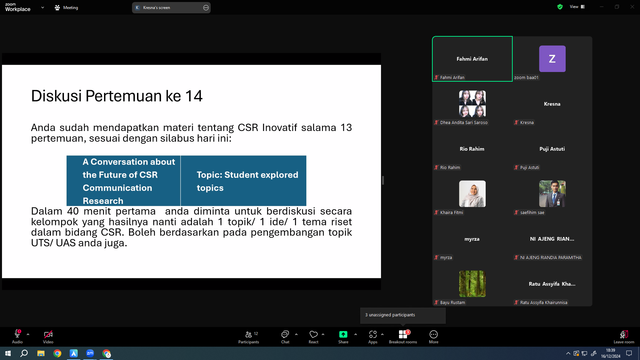
Task: Open the Windows Start menu
Action: (x=8, y=353)
